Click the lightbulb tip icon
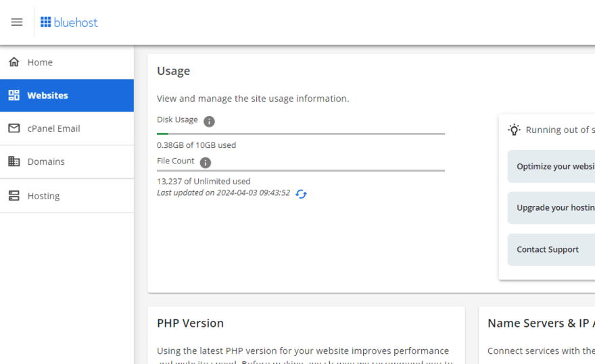The height and width of the screenshot is (364, 595). [x=514, y=130]
